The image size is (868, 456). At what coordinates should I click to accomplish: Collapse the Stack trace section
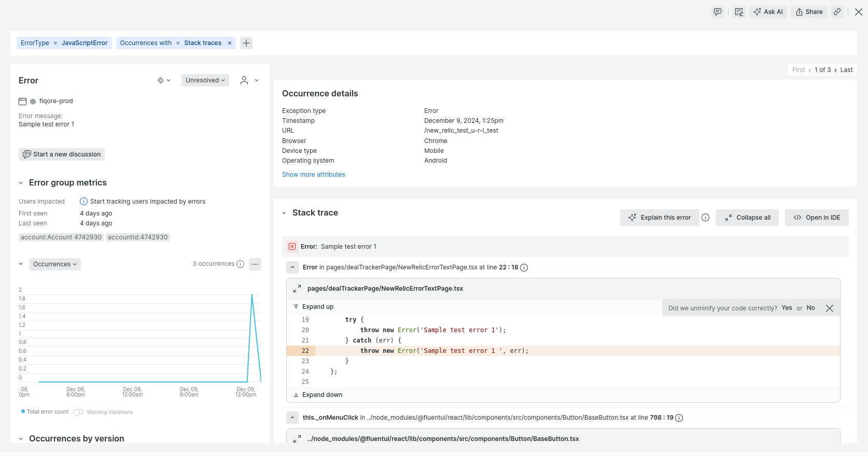tap(284, 213)
